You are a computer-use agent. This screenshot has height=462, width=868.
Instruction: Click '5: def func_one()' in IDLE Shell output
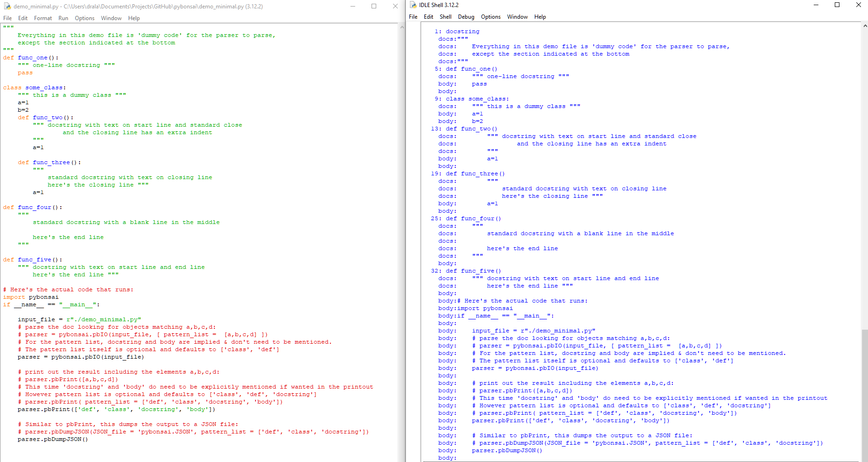(466, 69)
